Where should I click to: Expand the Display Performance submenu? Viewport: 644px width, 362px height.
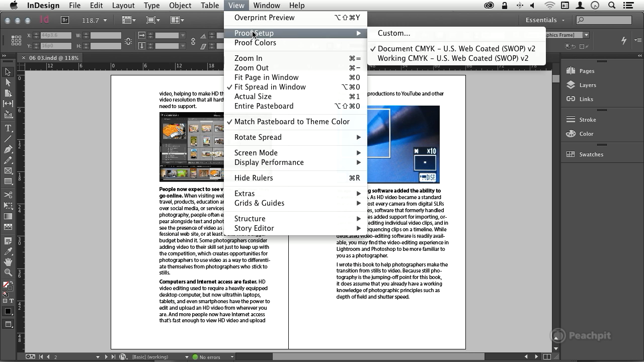295,162
